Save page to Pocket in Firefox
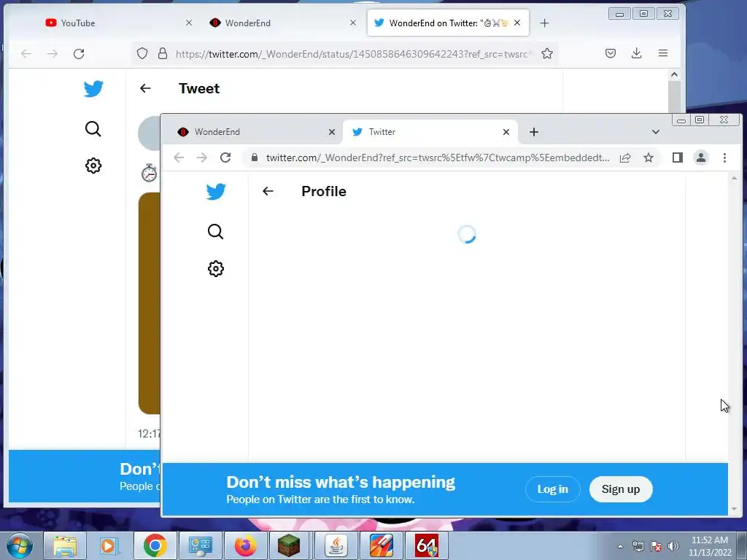Viewport: 747px width, 560px height. 611,53
